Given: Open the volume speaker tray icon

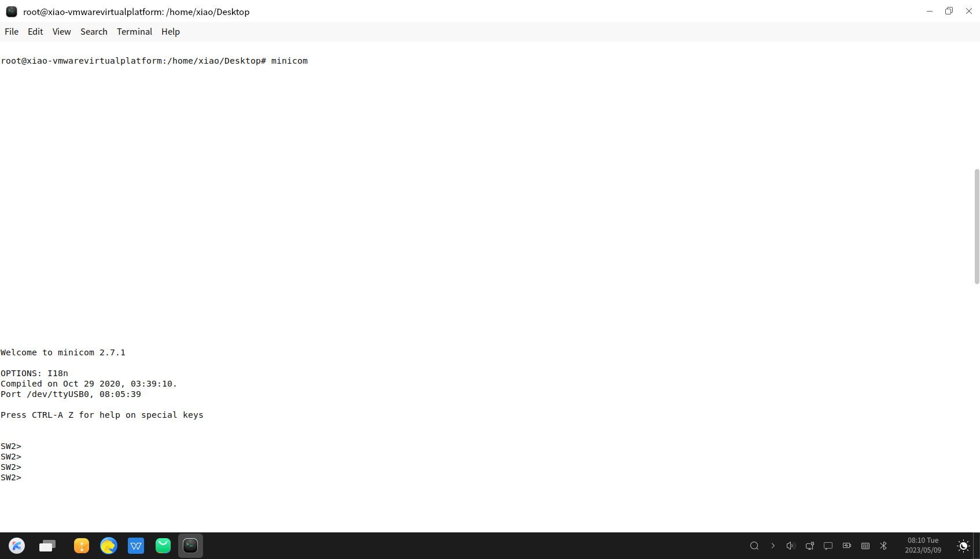Looking at the screenshot, I should tap(791, 546).
